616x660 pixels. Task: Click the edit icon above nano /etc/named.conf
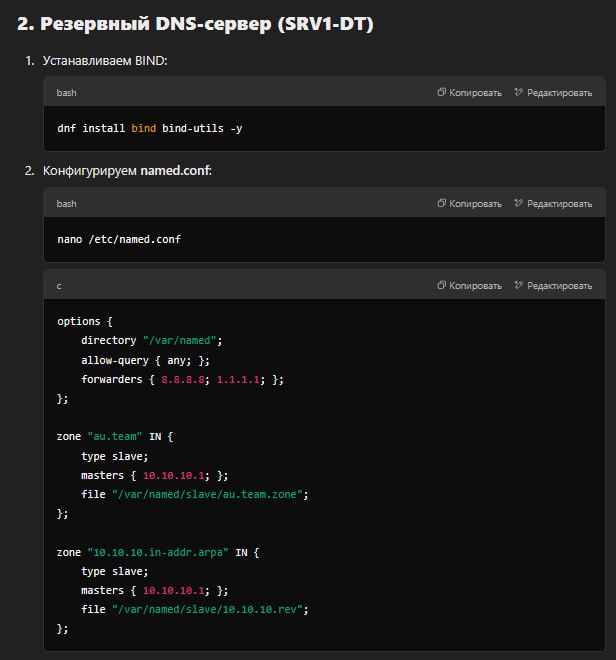coord(518,203)
